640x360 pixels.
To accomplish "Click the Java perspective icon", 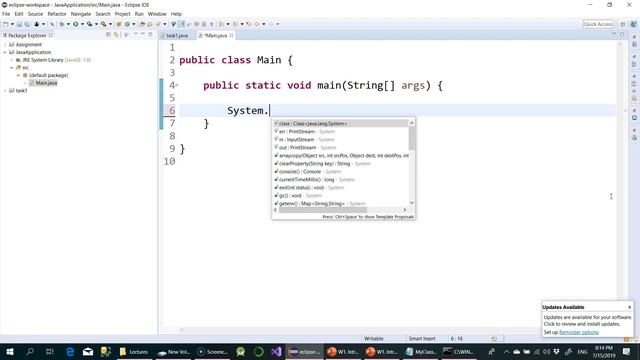I will [x=633, y=24].
